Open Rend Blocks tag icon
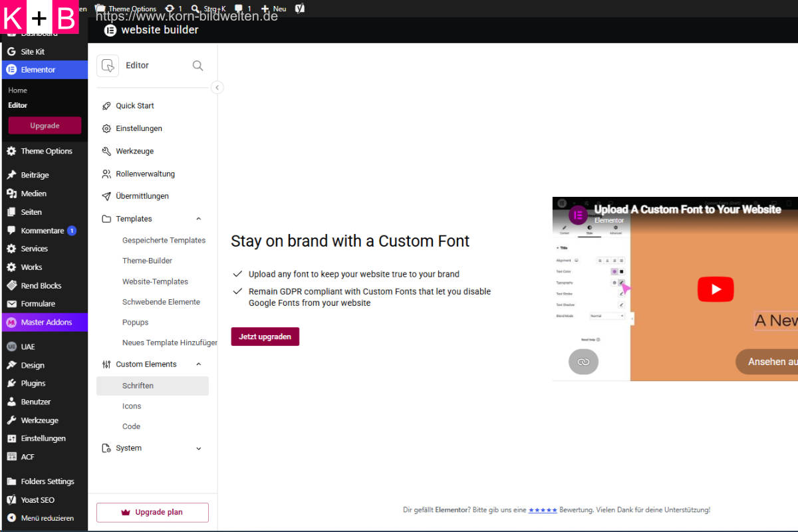The height and width of the screenshot is (532, 798). [x=11, y=285]
